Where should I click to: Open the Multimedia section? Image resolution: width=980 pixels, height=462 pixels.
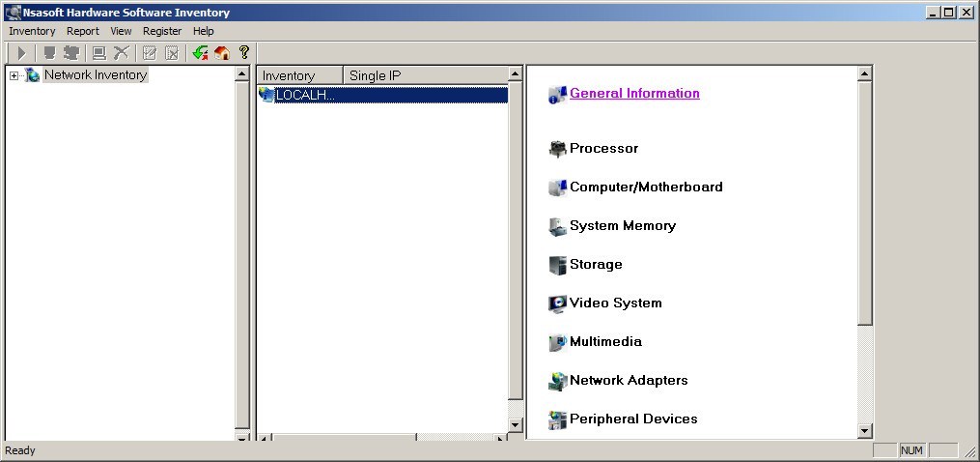pos(605,342)
